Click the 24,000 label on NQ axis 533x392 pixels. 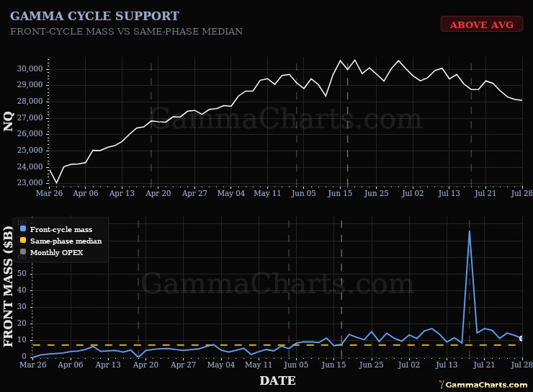point(30,166)
